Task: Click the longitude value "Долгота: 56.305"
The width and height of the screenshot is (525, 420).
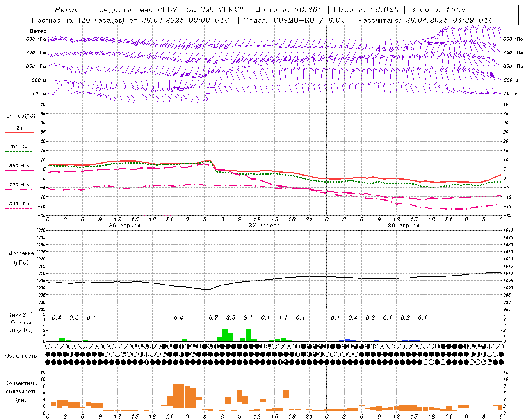Action: click(x=289, y=10)
